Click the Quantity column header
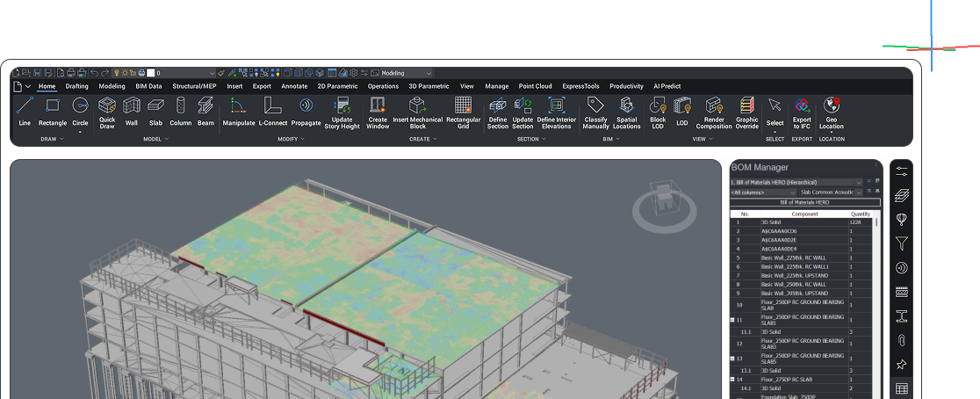 [861, 214]
